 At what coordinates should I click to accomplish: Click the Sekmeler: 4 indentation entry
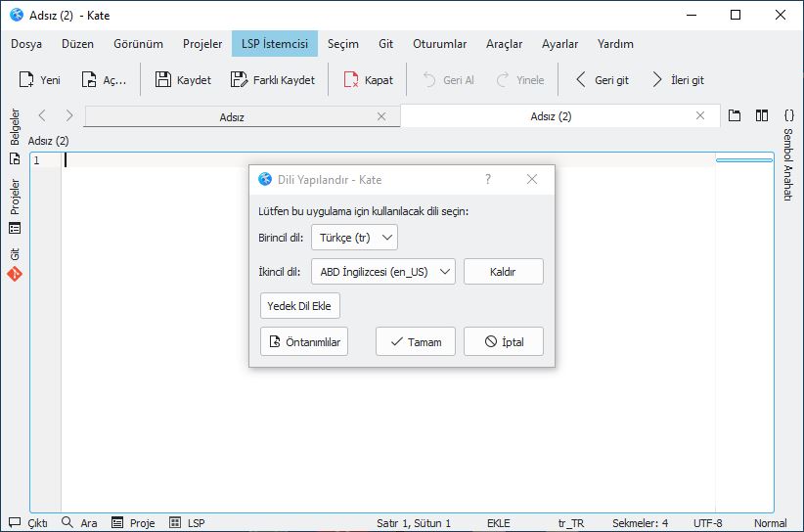[x=640, y=523]
